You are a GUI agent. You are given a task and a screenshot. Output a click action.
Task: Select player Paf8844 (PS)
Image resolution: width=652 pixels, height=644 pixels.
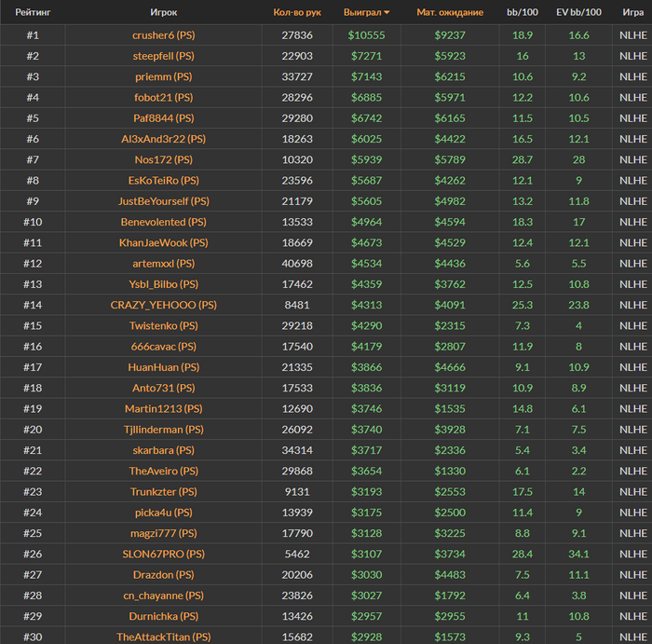pyautogui.click(x=163, y=118)
